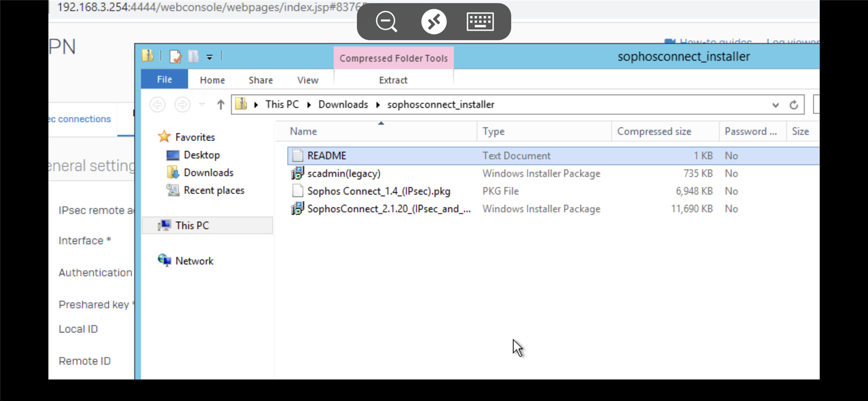Open Downloads in the navigation pane
Viewport: 868px width, 401px height.
(x=208, y=173)
